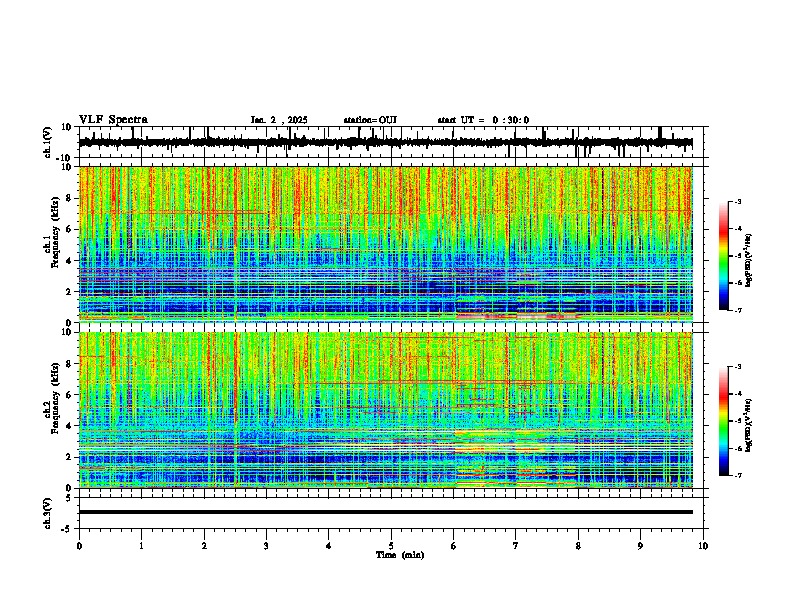
Task: Click the "-3" top value of ch.1 colorbar
Action: click(738, 202)
